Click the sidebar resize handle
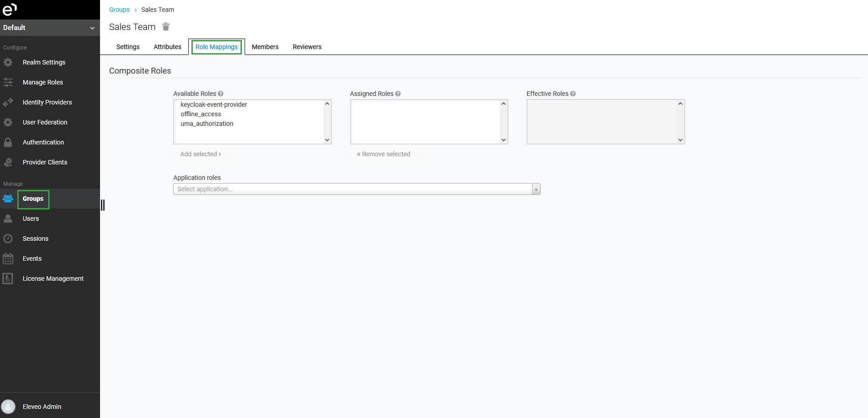This screenshot has width=868, height=418. pyautogui.click(x=103, y=205)
